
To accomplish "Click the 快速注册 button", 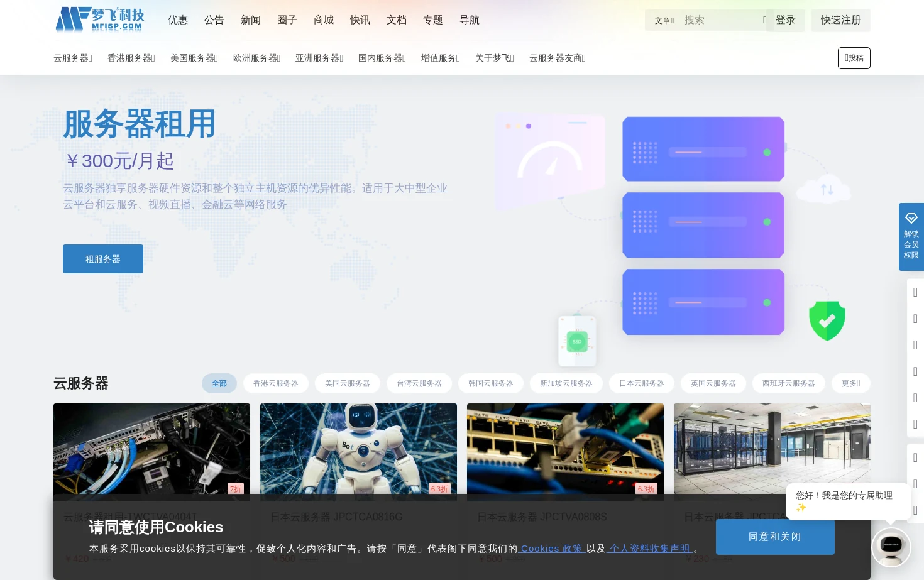I will [841, 20].
